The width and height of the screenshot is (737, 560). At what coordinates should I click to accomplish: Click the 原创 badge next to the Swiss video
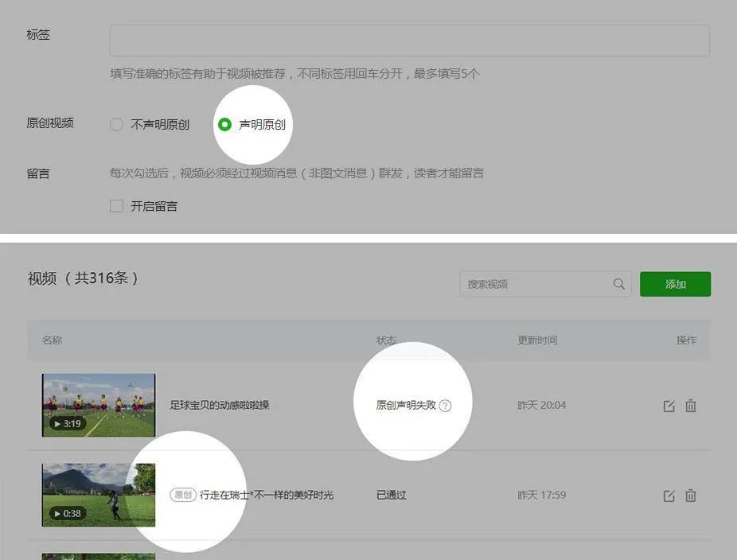[181, 494]
